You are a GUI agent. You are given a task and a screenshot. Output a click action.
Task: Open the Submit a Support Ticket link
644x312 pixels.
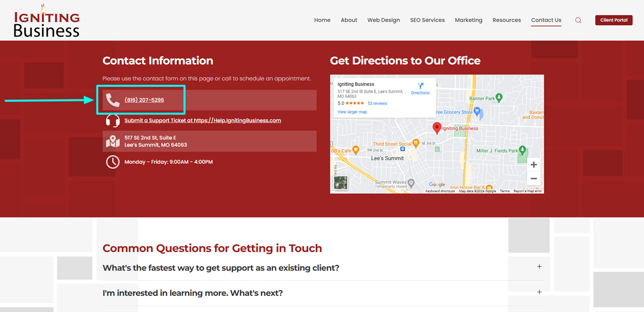[203, 120]
